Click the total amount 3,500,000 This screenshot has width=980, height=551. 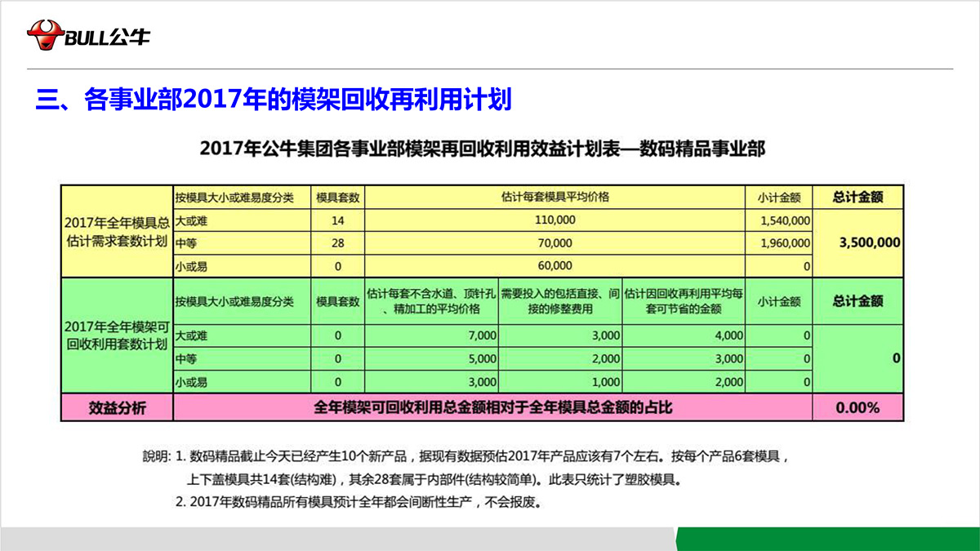[x=857, y=243]
